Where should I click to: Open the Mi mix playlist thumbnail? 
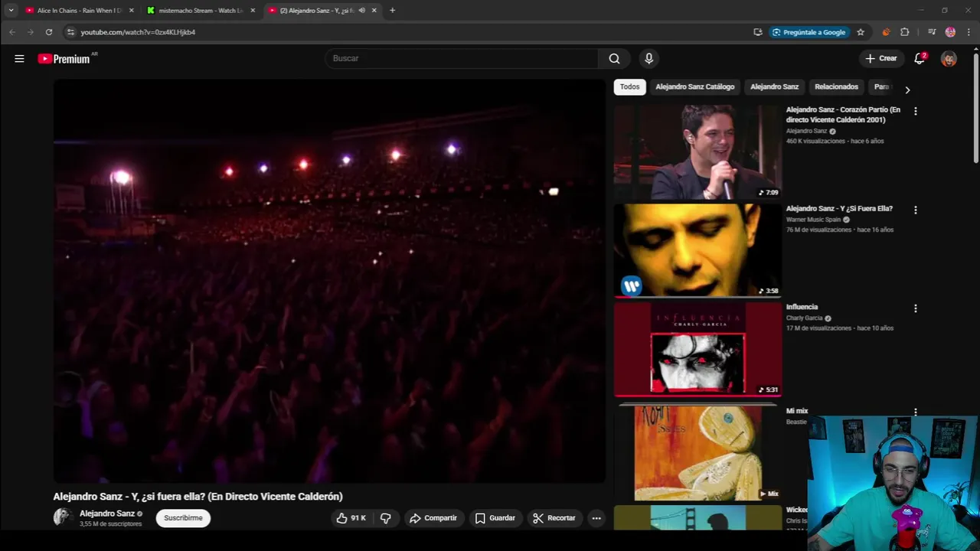point(697,452)
